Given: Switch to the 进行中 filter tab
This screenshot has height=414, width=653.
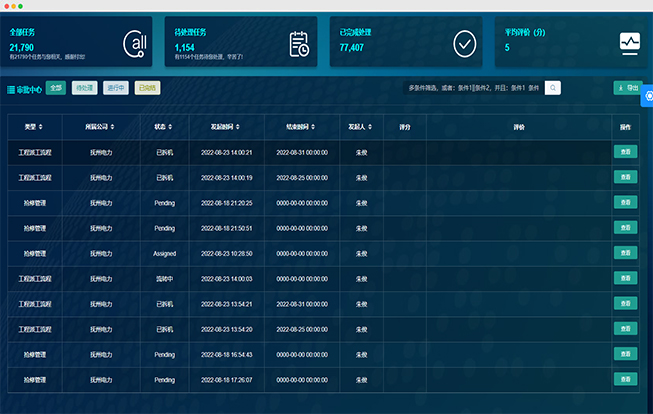Looking at the screenshot, I should coord(116,88).
